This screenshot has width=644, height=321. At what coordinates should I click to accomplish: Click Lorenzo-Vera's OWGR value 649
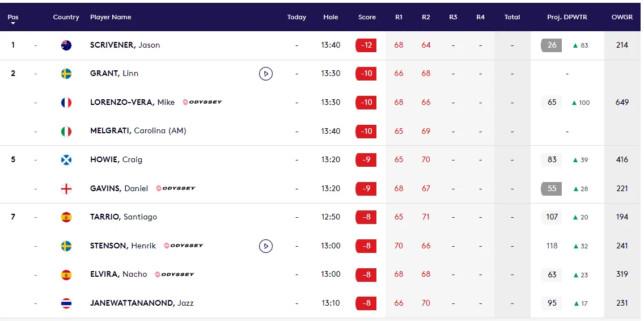click(622, 102)
